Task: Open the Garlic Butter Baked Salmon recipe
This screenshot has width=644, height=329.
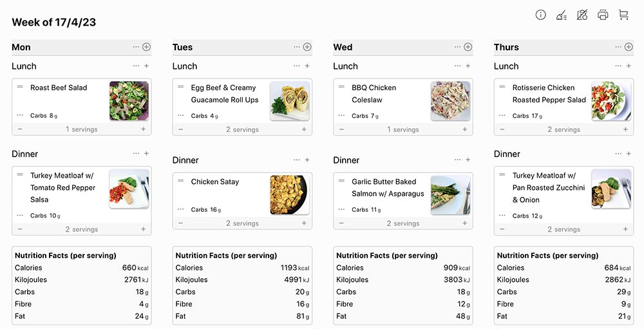Action: (x=388, y=188)
